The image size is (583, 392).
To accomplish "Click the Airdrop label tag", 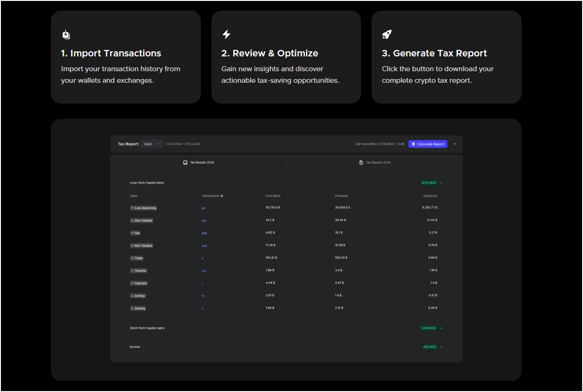I will coord(138,296).
